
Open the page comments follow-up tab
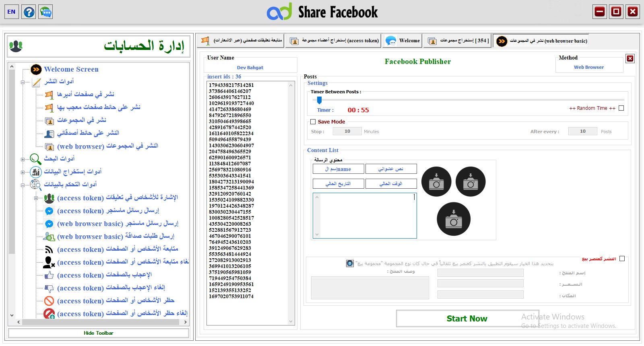pyautogui.click(x=241, y=41)
